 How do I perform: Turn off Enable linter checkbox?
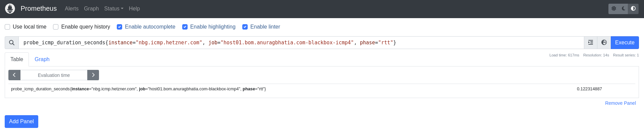(245, 27)
